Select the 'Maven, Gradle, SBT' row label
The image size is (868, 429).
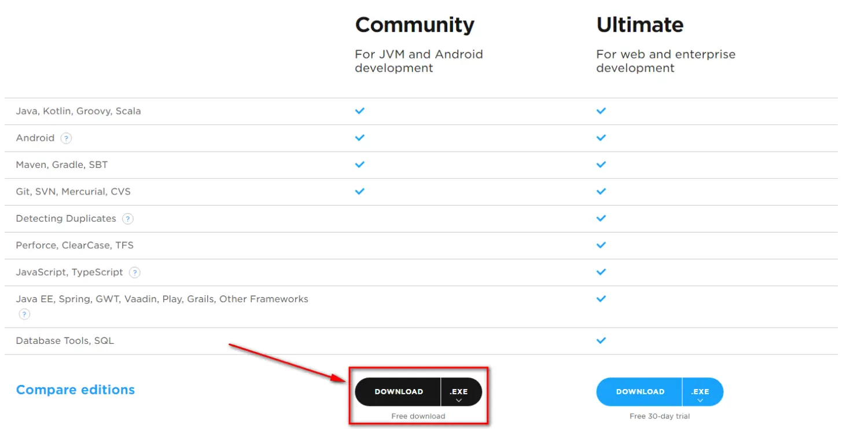point(61,165)
